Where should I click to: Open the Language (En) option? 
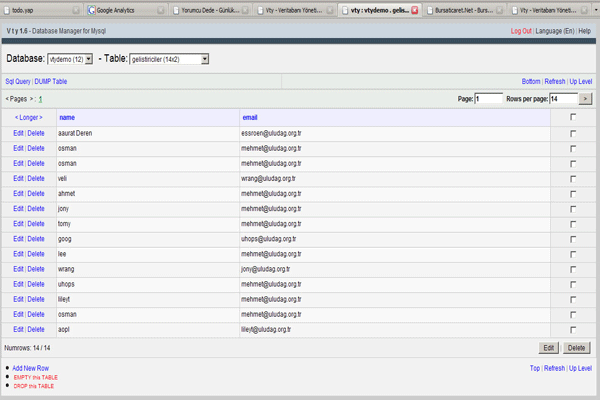point(554,31)
